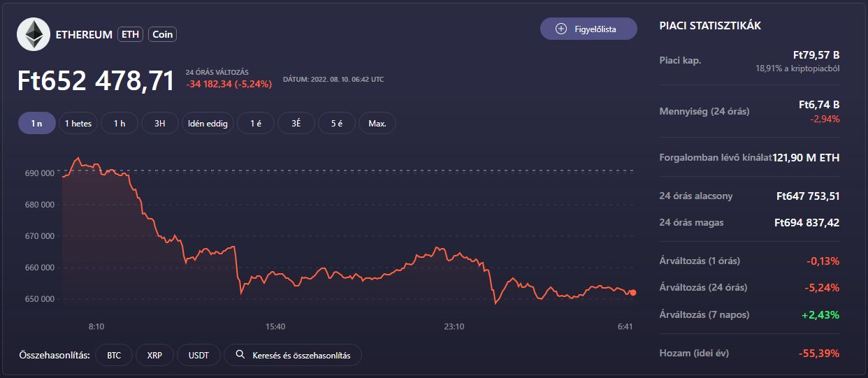Add Ethereum to Figyelőlista

(588, 29)
